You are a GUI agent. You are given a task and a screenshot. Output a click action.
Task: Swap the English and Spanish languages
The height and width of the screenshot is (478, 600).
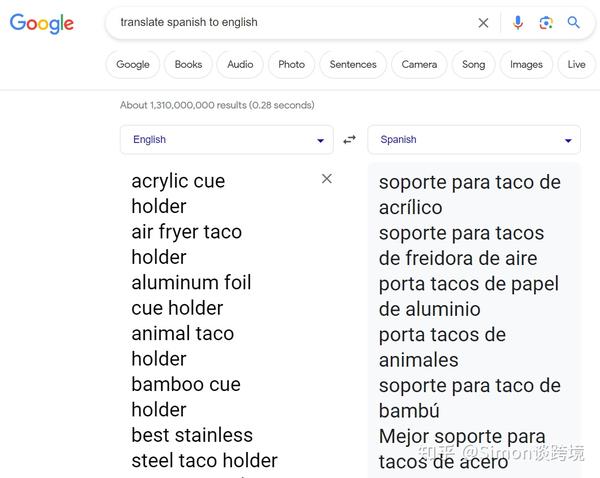[350, 139]
